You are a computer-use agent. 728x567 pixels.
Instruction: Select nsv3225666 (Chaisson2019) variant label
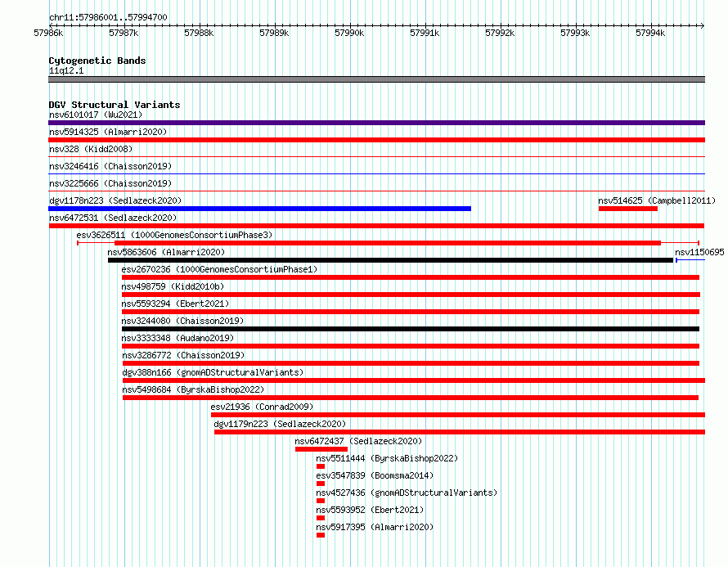[x=110, y=183]
